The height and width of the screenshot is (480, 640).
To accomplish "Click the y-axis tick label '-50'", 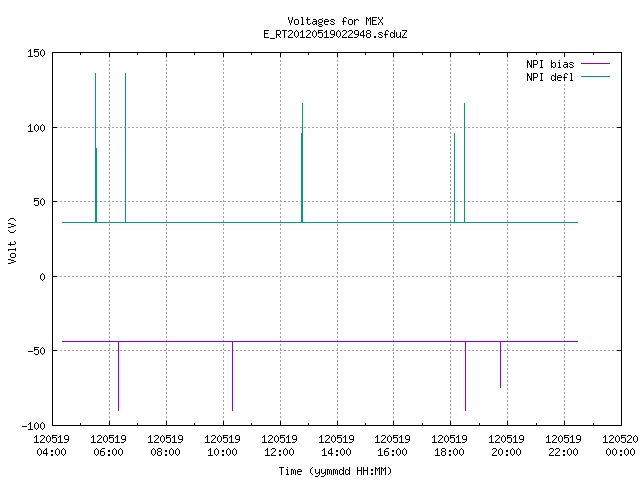I will point(36,351).
